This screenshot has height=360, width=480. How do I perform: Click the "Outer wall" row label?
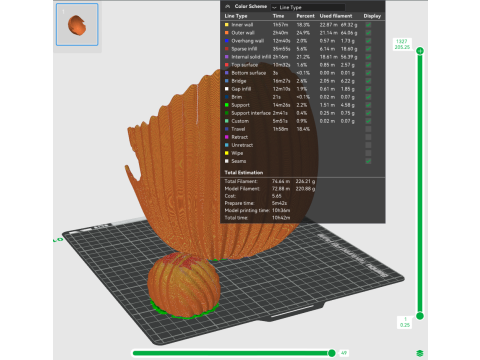(x=243, y=33)
